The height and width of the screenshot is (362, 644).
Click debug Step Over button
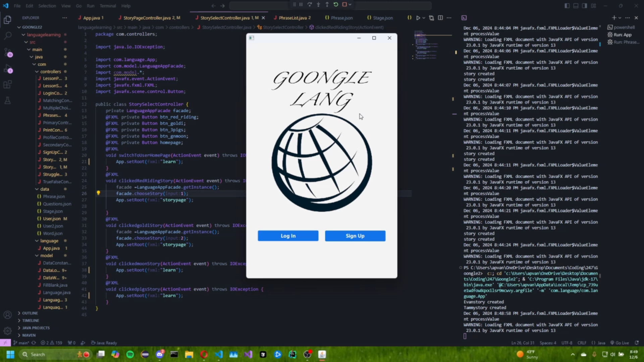click(310, 5)
